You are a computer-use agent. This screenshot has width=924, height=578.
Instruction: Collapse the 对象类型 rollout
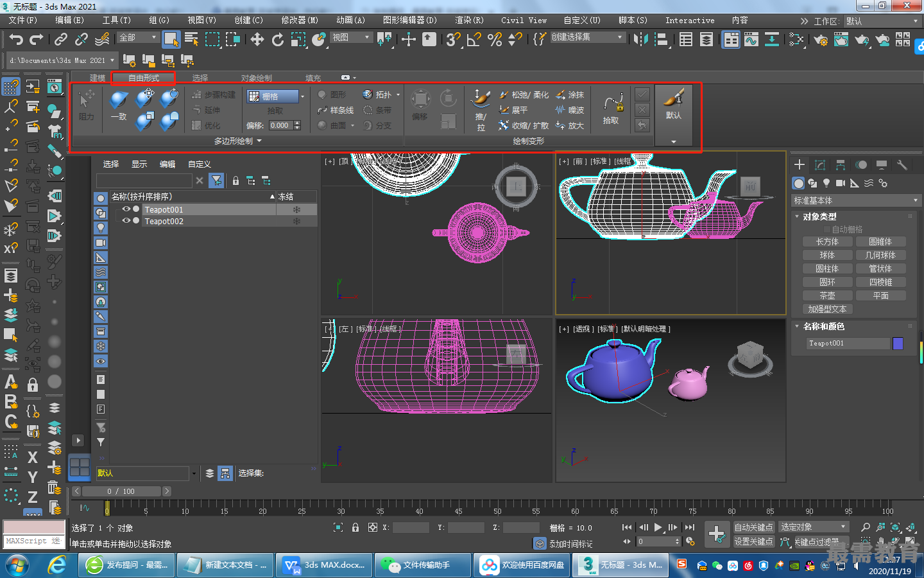click(x=818, y=216)
